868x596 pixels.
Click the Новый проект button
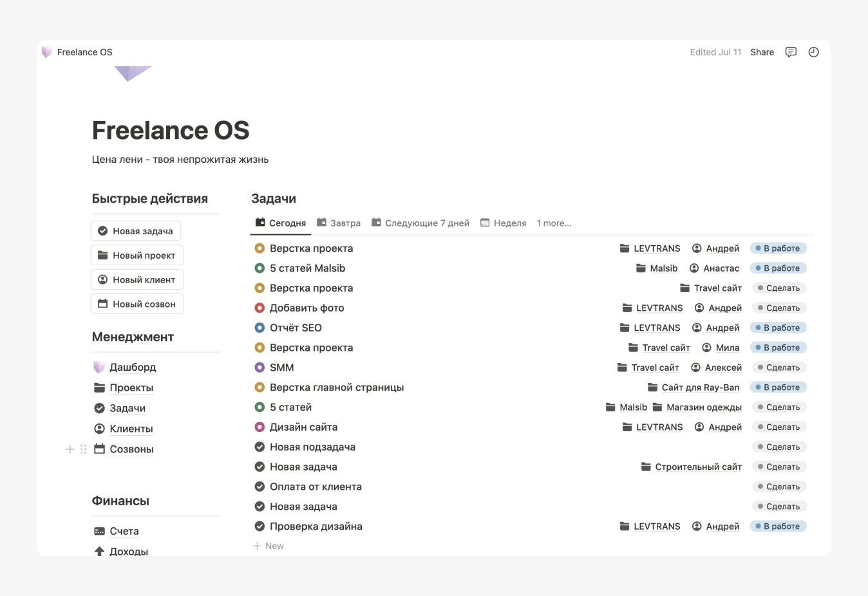137,256
